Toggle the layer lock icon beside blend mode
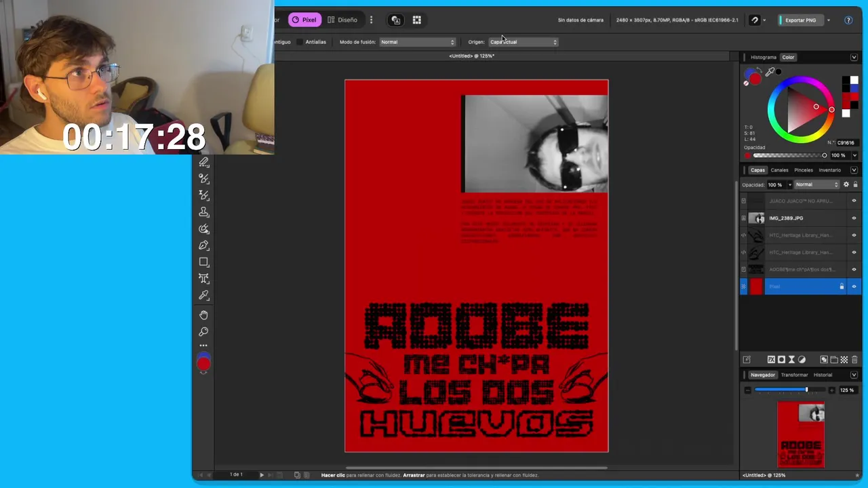868x488 pixels. tap(855, 184)
